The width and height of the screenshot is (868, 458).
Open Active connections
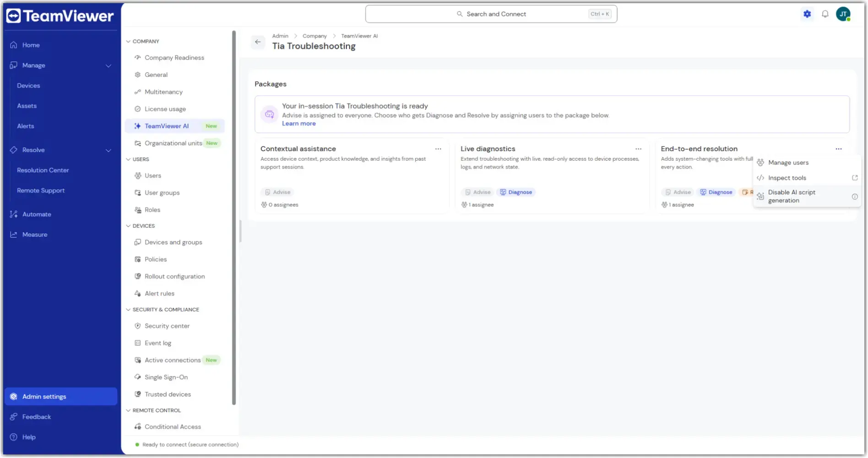point(175,360)
